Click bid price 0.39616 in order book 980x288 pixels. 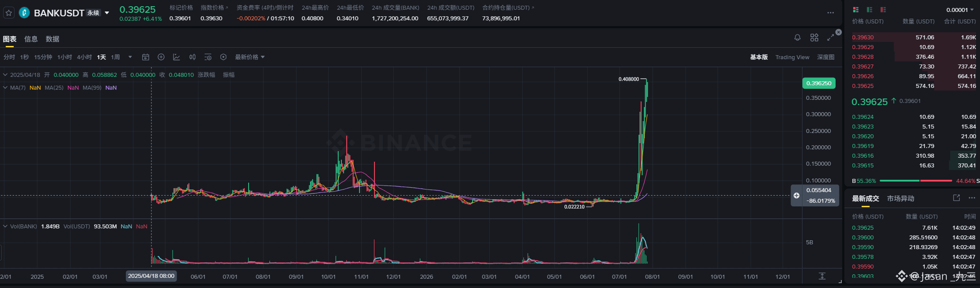pyautogui.click(x=863, y=156)
